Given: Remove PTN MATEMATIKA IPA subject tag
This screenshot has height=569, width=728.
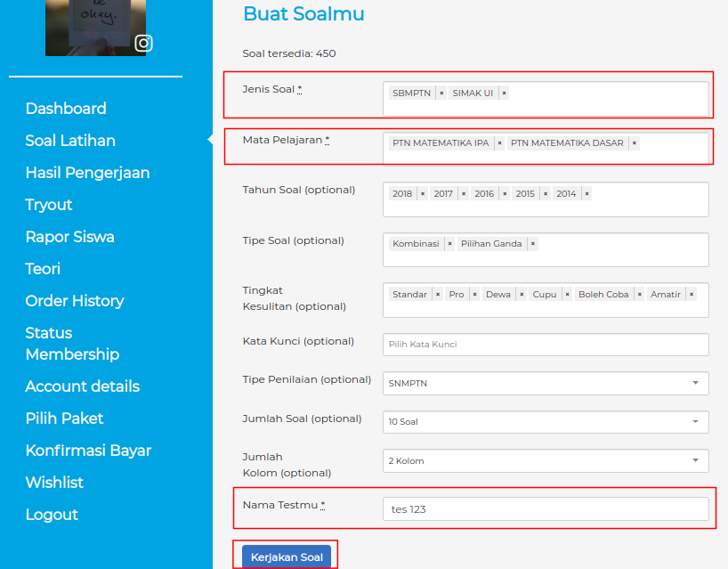Looking at the screenshot, I should 499,143.
